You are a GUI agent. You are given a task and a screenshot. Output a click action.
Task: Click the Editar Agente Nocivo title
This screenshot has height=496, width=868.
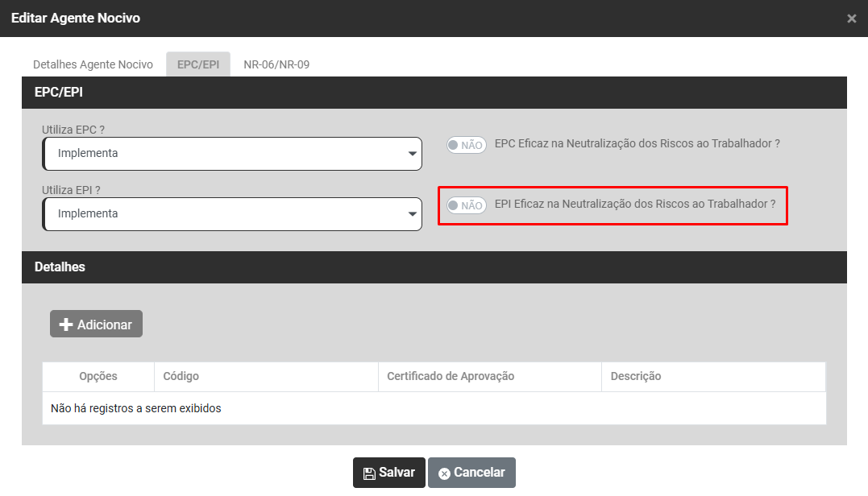pos(76,19)
